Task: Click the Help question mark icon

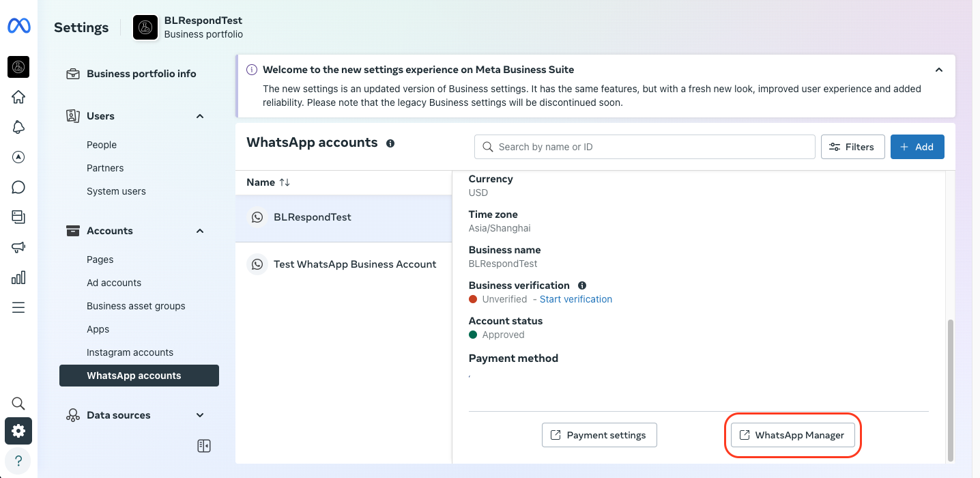Action: (18, 460)
